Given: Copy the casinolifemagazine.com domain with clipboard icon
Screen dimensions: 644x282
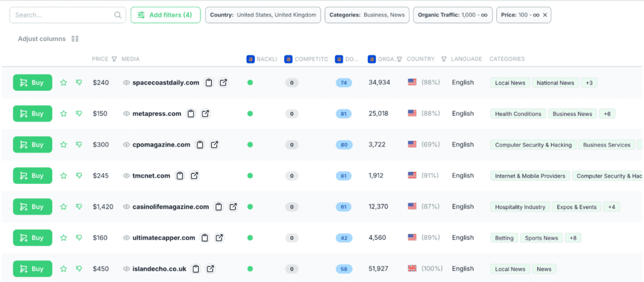Looking at the screenshot, I should coord(219,206).
